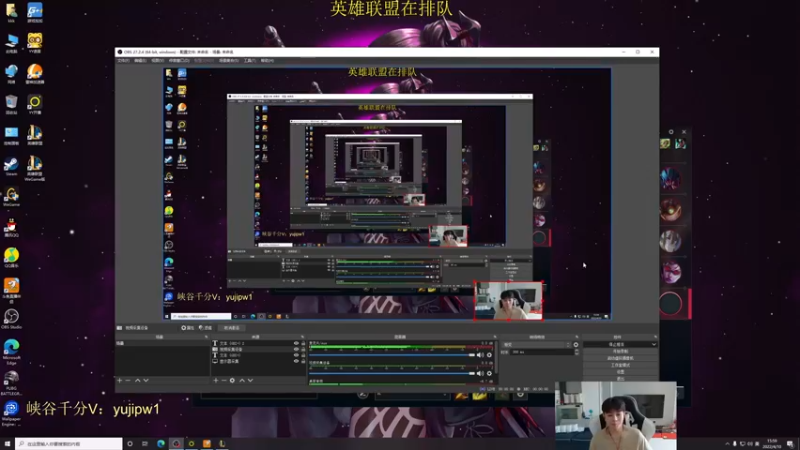Click the Windows taskbar search box
The width and height of the screenshot is (800, 450).
69,444
